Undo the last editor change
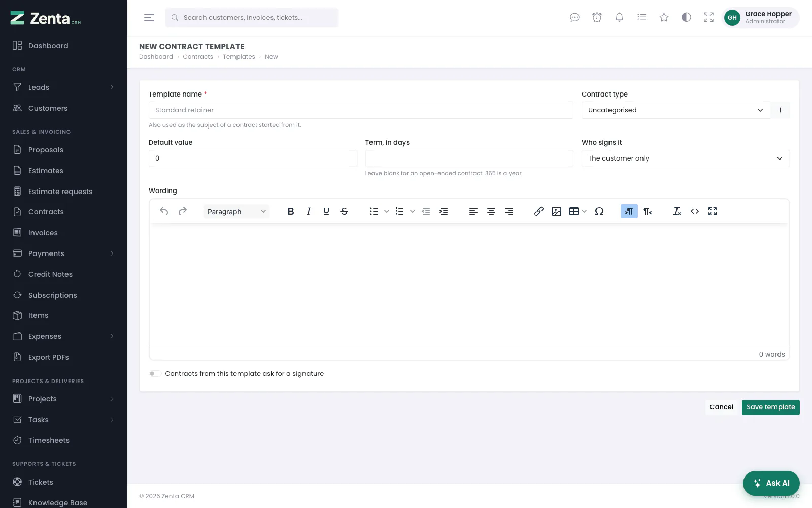812x508 pixels. click(x=164, y=211)
